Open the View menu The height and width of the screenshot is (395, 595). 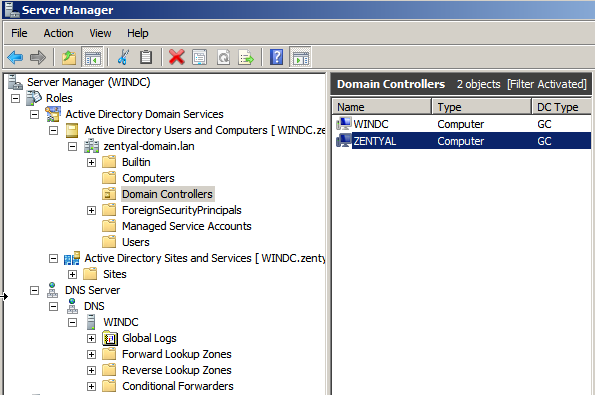pos(100,33)
